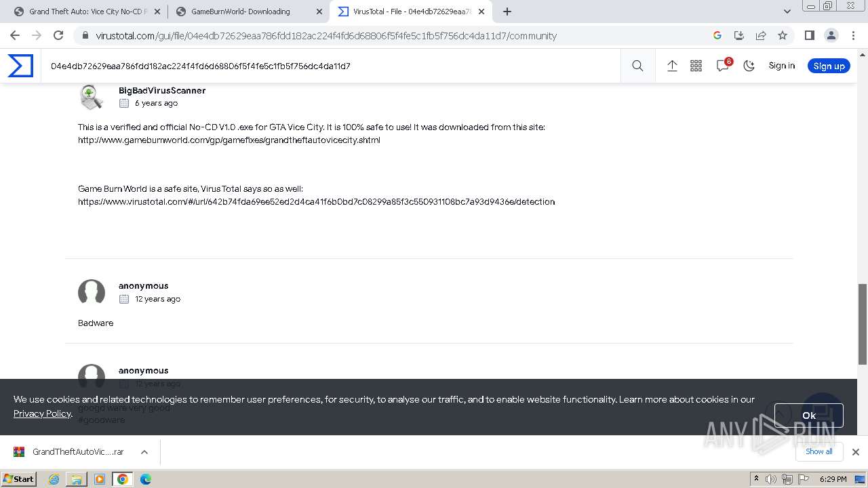Click the network tray icon
The height and width of the screenshot is (488, 868).
pyautogui.click(x=787, y=479)
